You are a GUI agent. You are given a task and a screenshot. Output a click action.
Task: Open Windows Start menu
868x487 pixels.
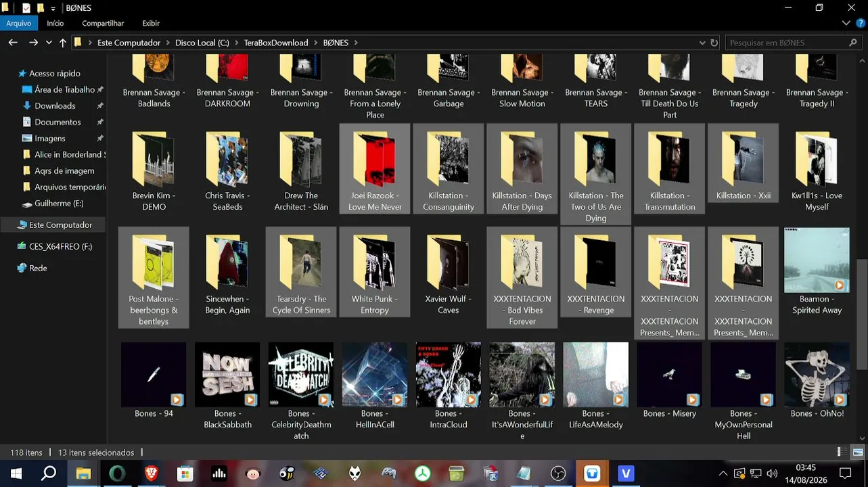coord(16,473)
